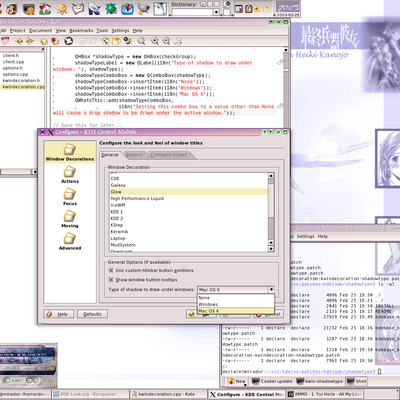Image resolution: width=400 pixels, height=400 pixels.
Task: Select IceWM in the decoration list
Action: (x=189, y=205)
